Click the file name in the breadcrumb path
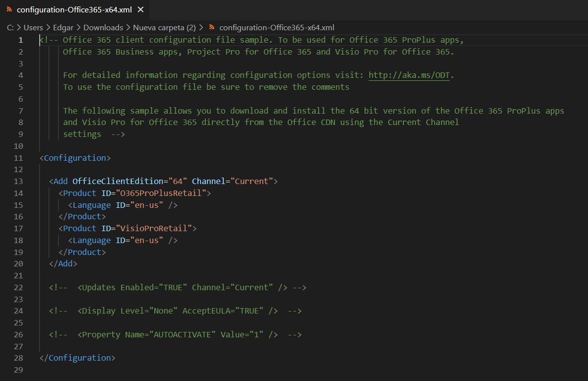The height and width of the screenshot is (381, 588). tap(277, 28)
